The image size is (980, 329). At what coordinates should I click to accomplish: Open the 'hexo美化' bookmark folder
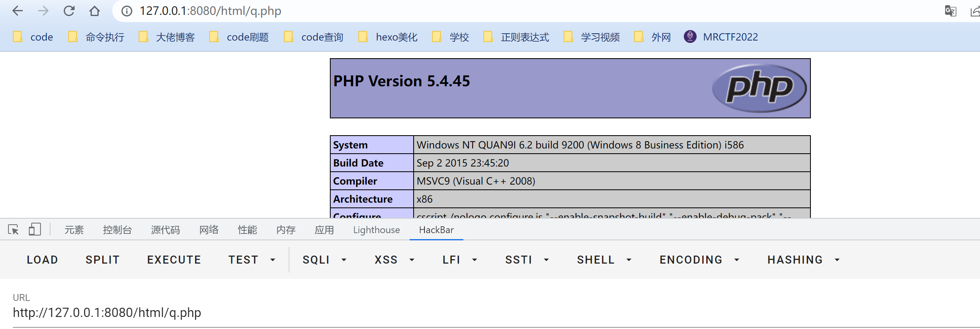point(388,37)
